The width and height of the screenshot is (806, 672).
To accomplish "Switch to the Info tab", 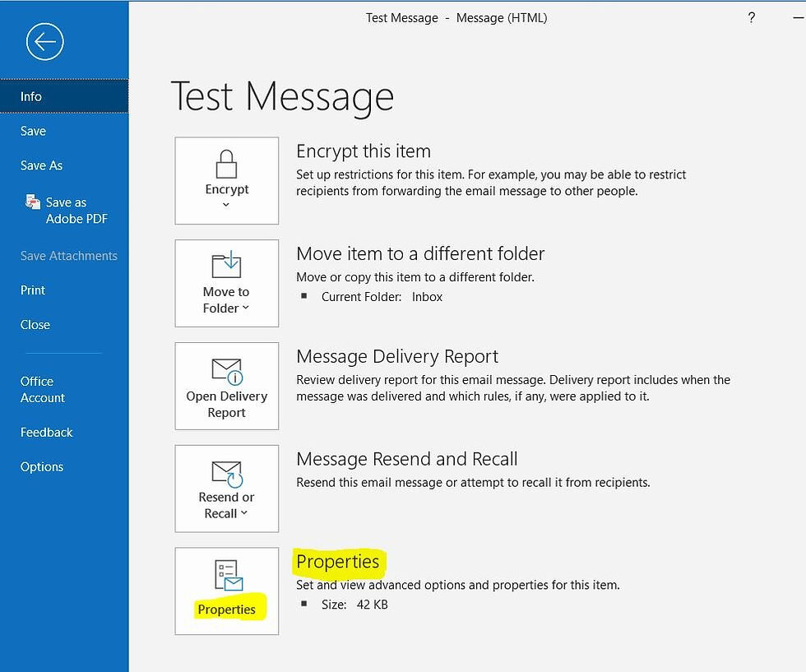I will coord(30,96).
